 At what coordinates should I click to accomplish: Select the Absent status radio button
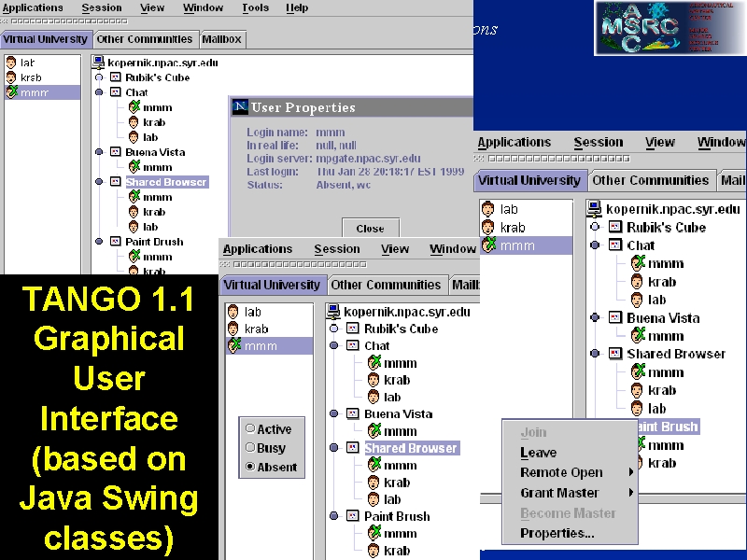pyautogui.click(x=250, y=467)
